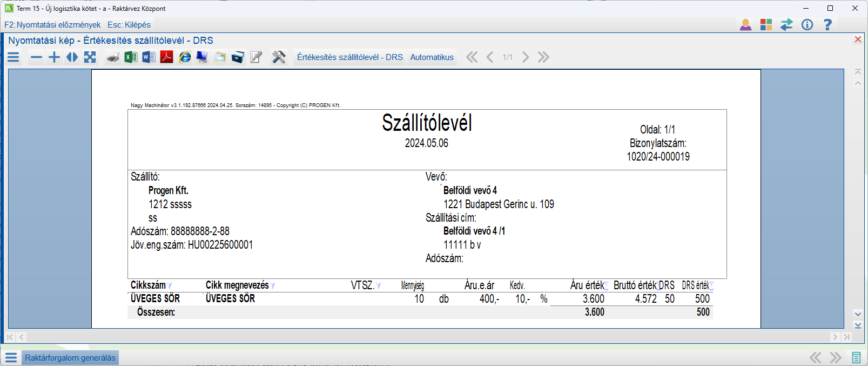Viewport: 868px width, 366px height.
Task: Click the supplier name Progen Kft.
Action: (169, 191)
